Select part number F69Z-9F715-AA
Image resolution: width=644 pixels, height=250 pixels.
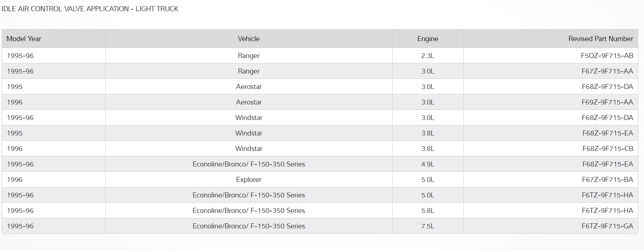(x=607, y=102)
